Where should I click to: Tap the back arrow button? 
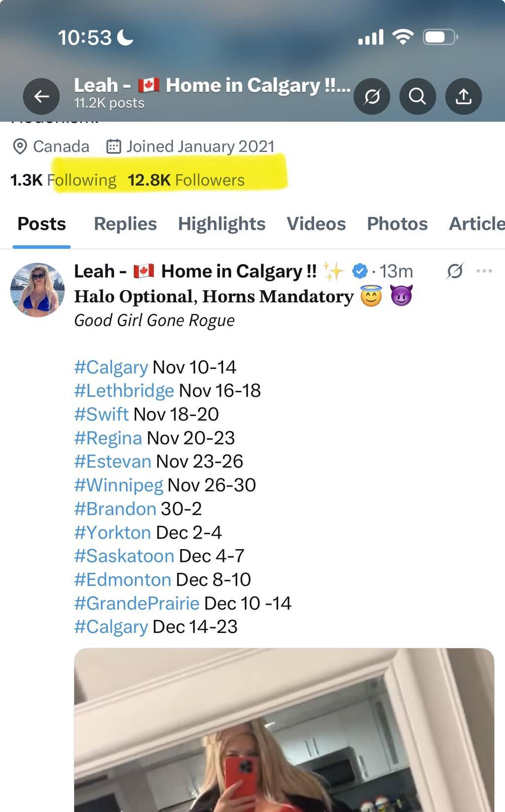(41, 96)
